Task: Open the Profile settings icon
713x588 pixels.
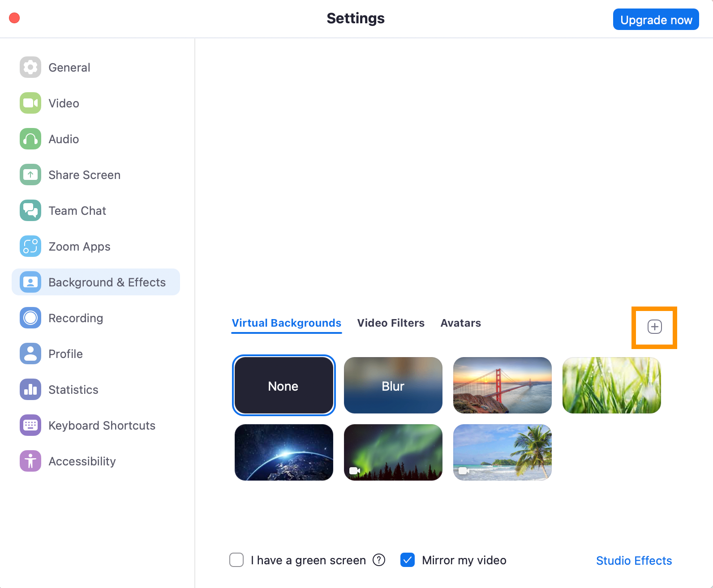Action: (30, 354)
